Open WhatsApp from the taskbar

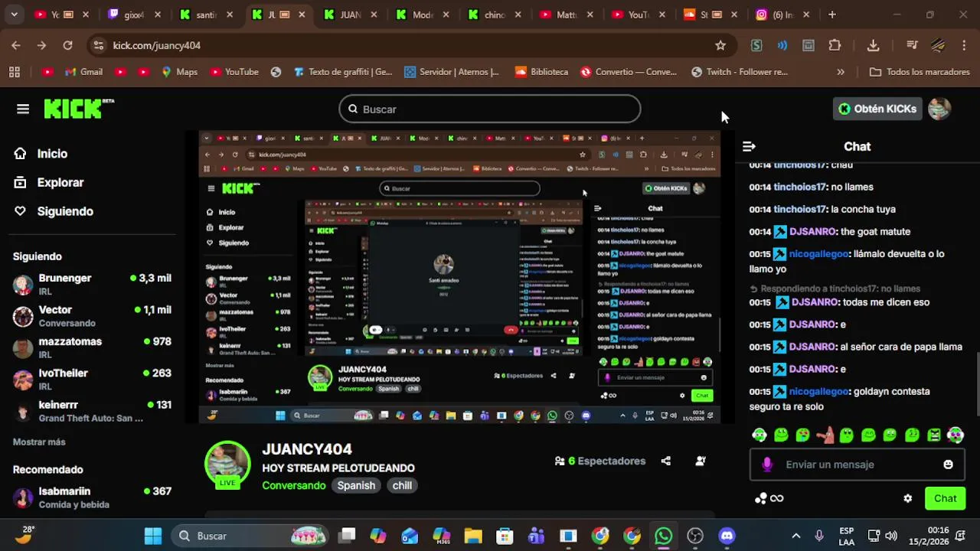click(663, 536)
